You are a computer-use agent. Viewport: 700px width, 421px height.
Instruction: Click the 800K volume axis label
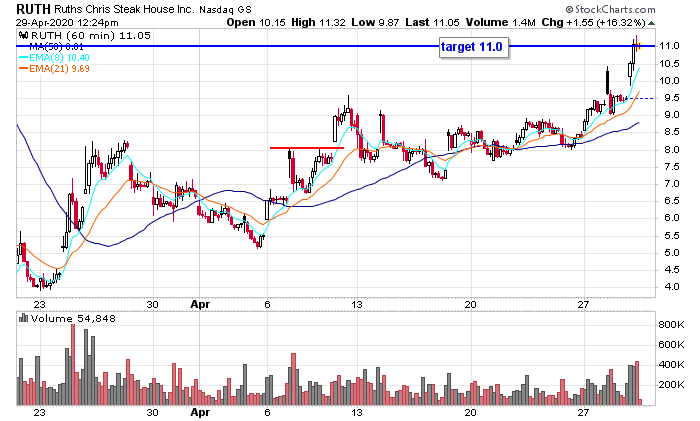[671, 325]
